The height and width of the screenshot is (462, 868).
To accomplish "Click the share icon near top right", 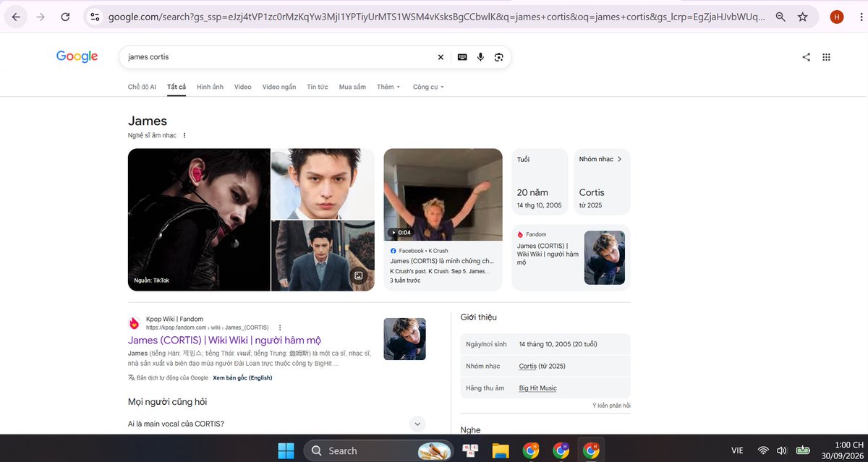I will pos(806,57).
